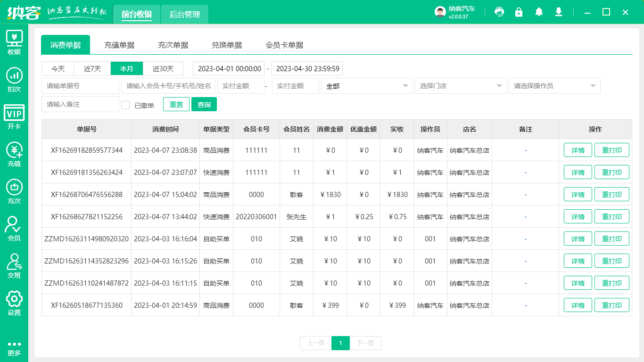Click timestamp 2023-04-01 20:14:59

click(x=165, y=305)
